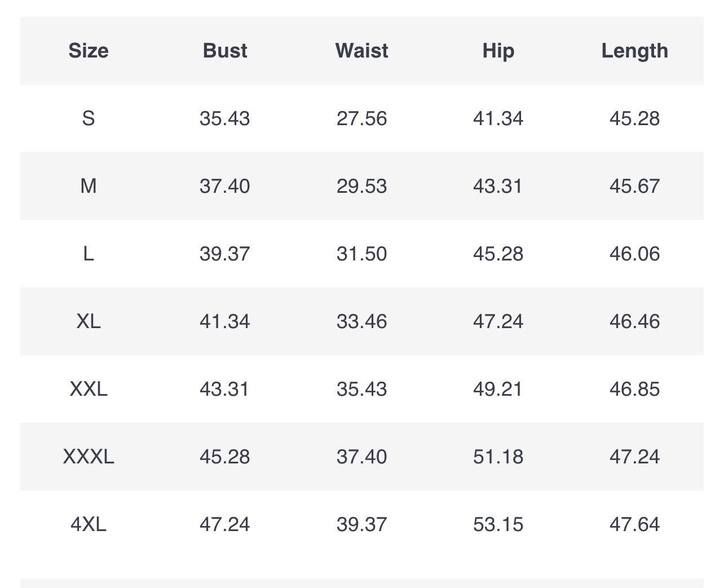Viewport: 724px width, 588px height.
Task: Click the Hip column header
Action: (x=498, y=51)
